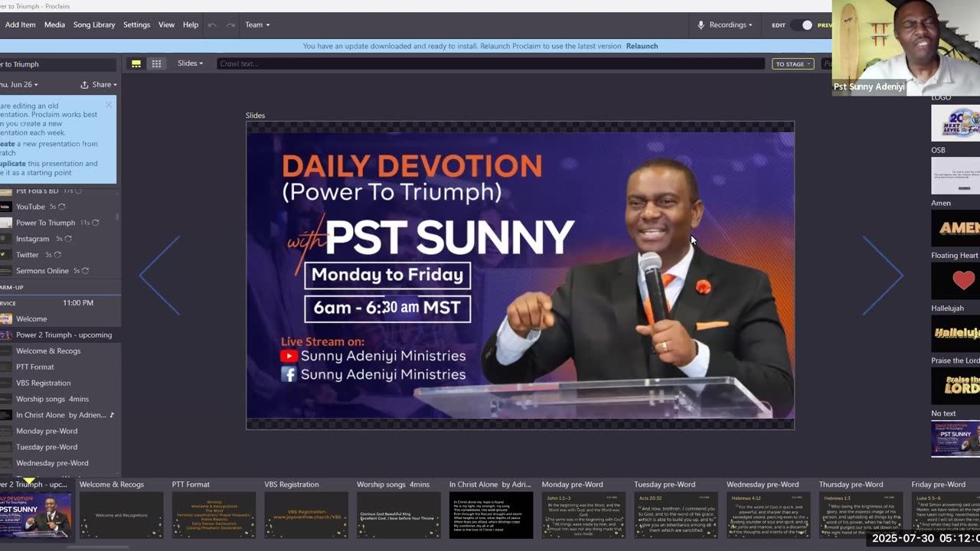Select the LOGO on-screen item

pyautogui.click(x=955, y=122)
